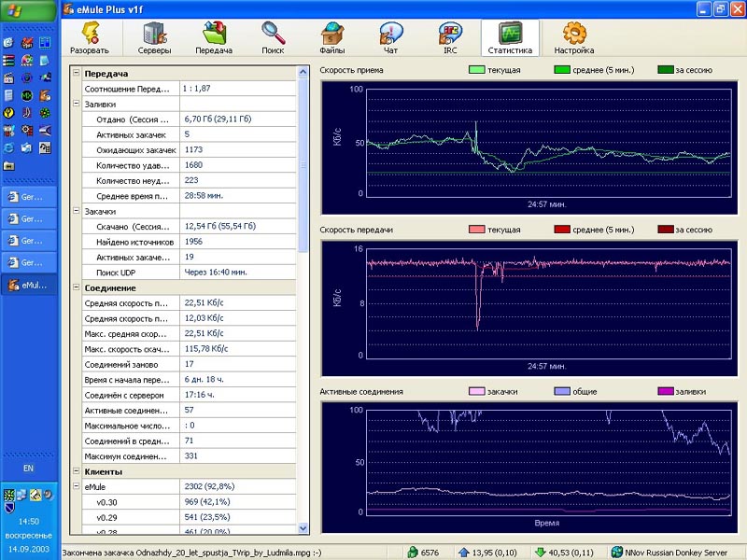This screenshot has height=560, width=747.
Task: Select the Ожидающих закачек row
Action: point(190,150)
